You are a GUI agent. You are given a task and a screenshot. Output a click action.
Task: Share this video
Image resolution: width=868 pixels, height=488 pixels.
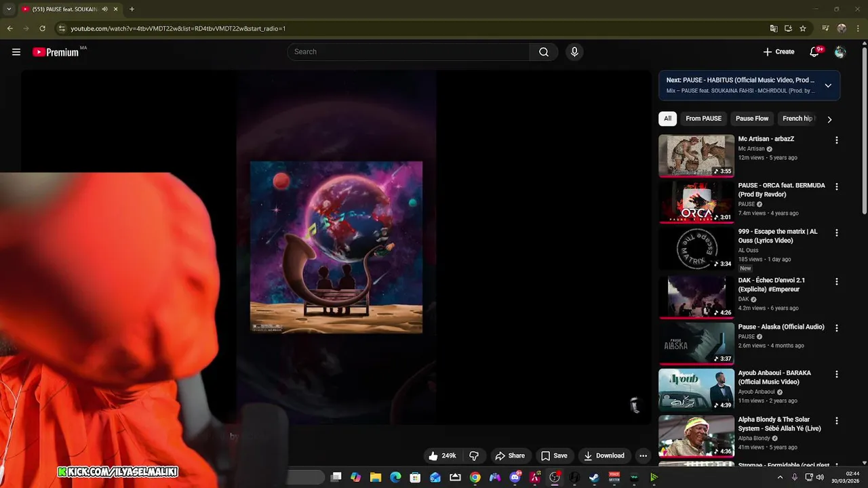[x=510, y=456]
